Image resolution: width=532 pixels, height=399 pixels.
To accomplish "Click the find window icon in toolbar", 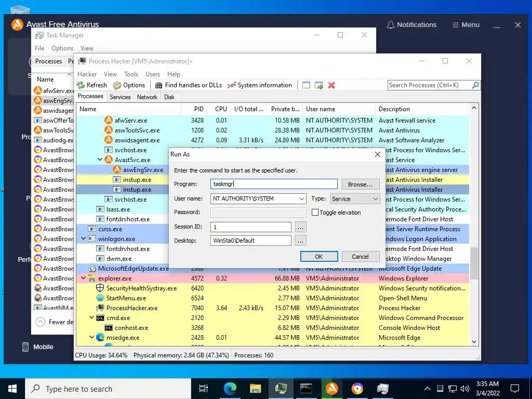I will click(x=306, y=85).
